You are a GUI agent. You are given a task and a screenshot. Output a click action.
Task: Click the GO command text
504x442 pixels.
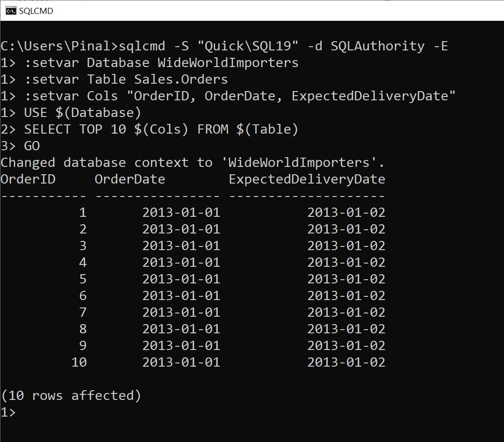(32, 146)
